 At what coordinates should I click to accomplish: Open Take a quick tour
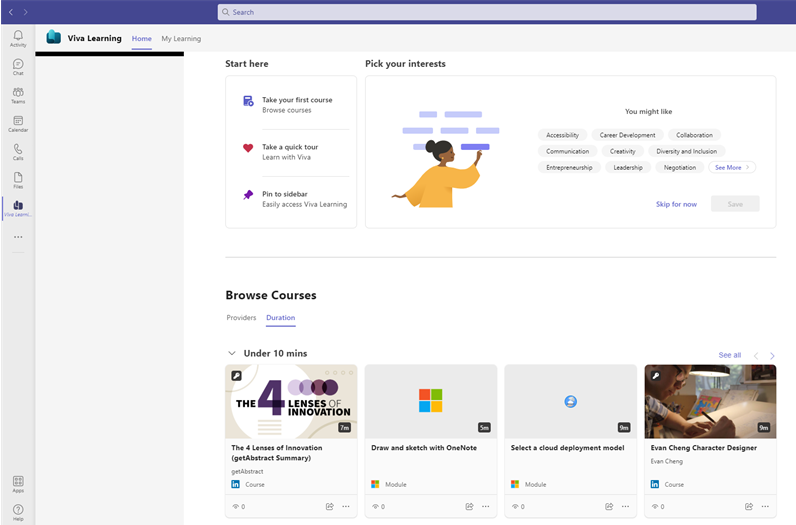290,147
